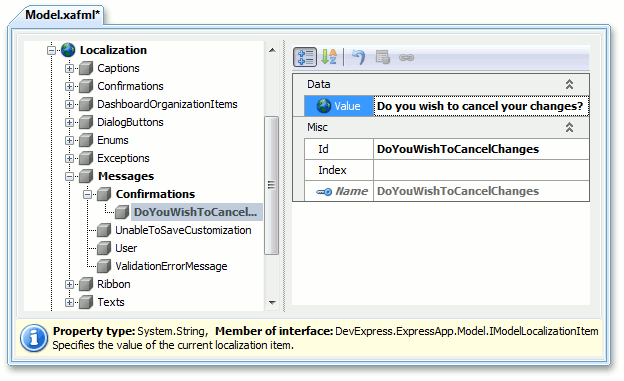The width and height of the screenshot is (624, 381).
Task: Collapse the Misc property category
Action: pos(569,127)
